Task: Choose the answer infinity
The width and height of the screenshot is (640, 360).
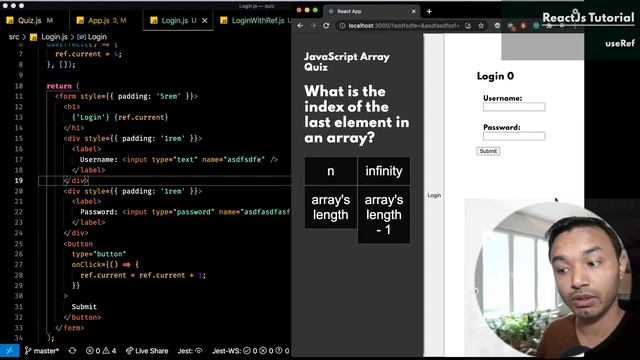Action: point(384,171)
